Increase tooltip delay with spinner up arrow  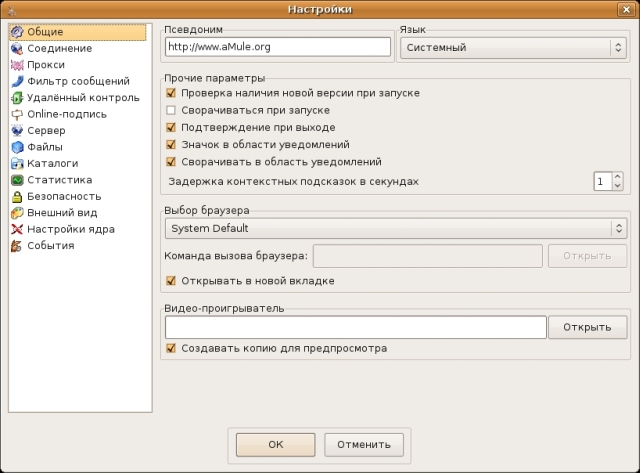[x=617, y=177]
